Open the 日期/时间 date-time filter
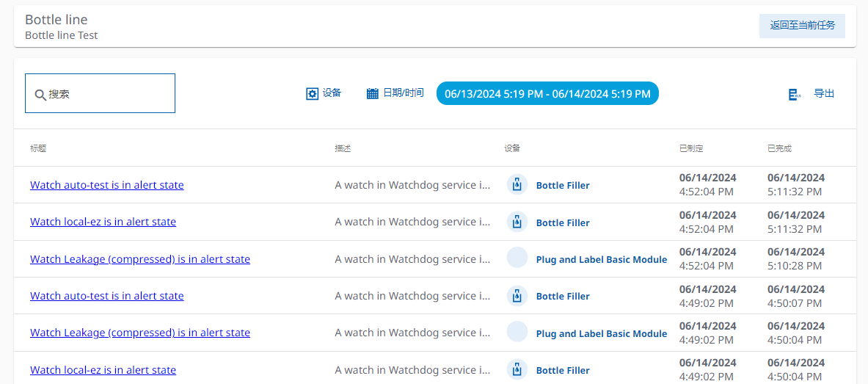 (x=403, y=93)
